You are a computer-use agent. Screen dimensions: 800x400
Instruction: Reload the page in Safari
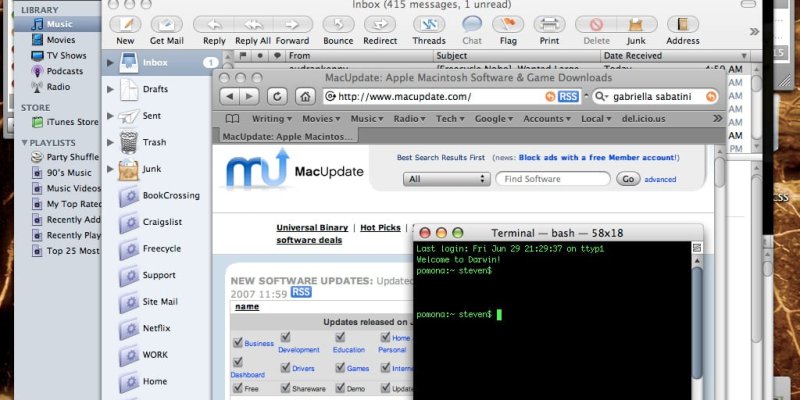coord(277,96)
